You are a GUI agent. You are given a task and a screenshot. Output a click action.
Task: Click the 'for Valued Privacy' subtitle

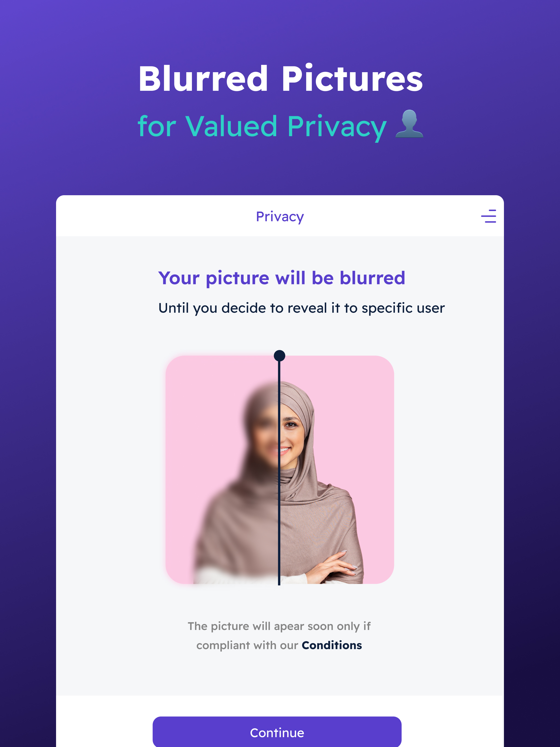262,127
